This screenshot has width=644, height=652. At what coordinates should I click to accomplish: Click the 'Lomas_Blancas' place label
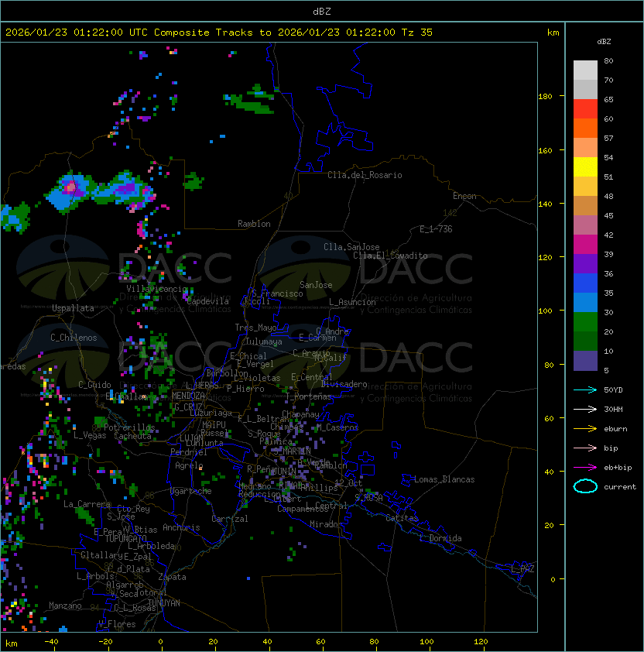444,479
